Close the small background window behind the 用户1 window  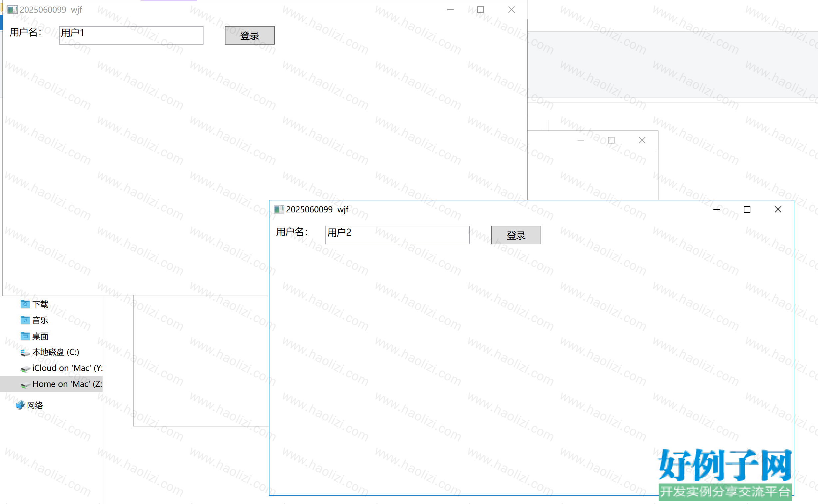click(x=642, y=140)
